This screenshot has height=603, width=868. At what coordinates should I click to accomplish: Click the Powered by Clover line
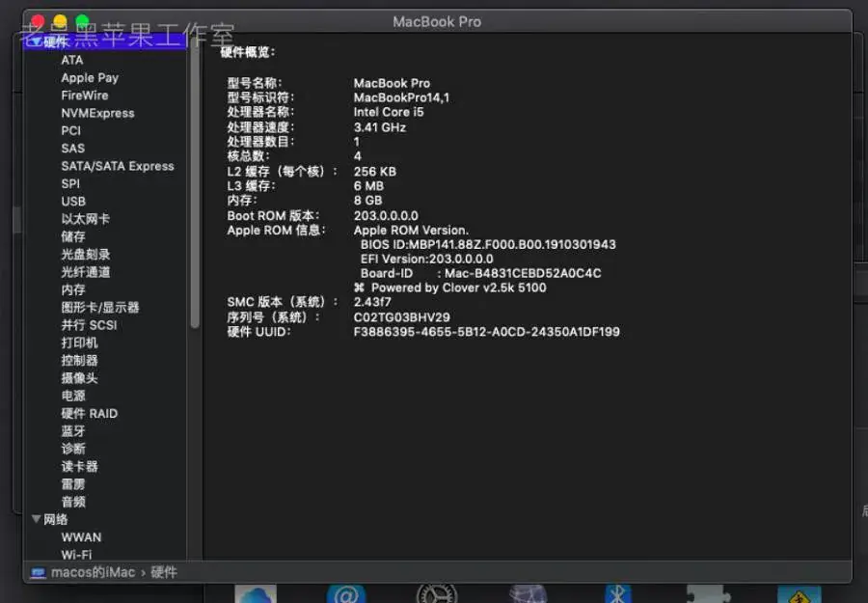pyautogui.click(x=450, y=288)
